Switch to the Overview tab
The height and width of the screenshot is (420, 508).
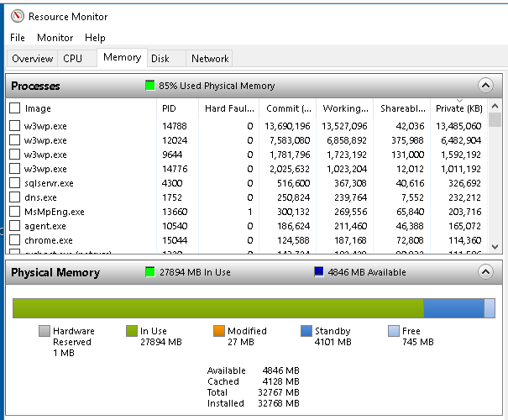click(x=32, y=59)
